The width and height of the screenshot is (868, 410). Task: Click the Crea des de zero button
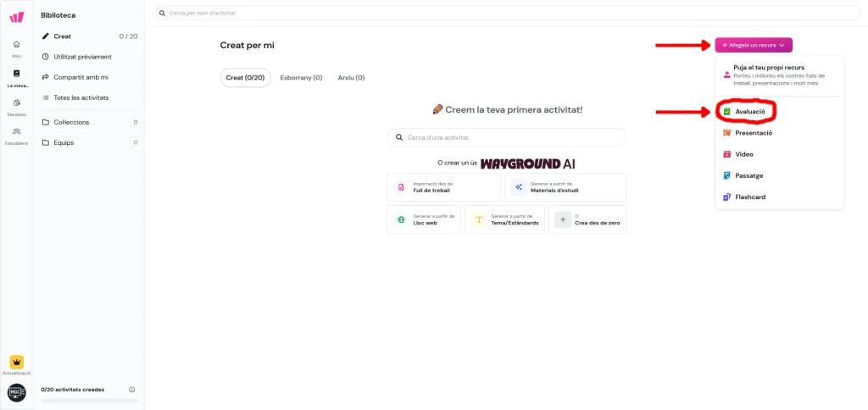pos(587,219)
